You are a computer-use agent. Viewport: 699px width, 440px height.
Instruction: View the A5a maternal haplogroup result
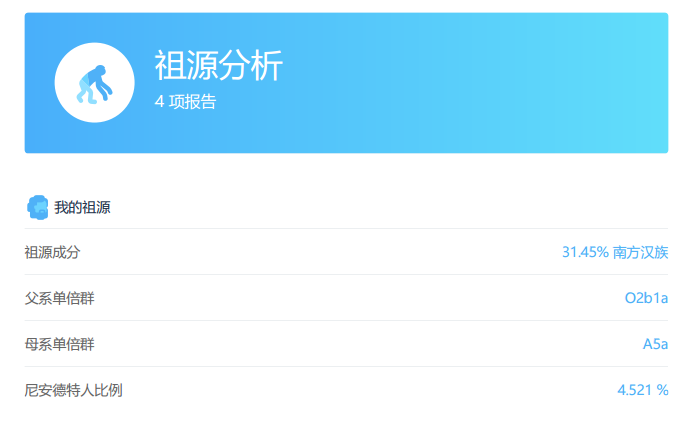click(x=655, y=344)
